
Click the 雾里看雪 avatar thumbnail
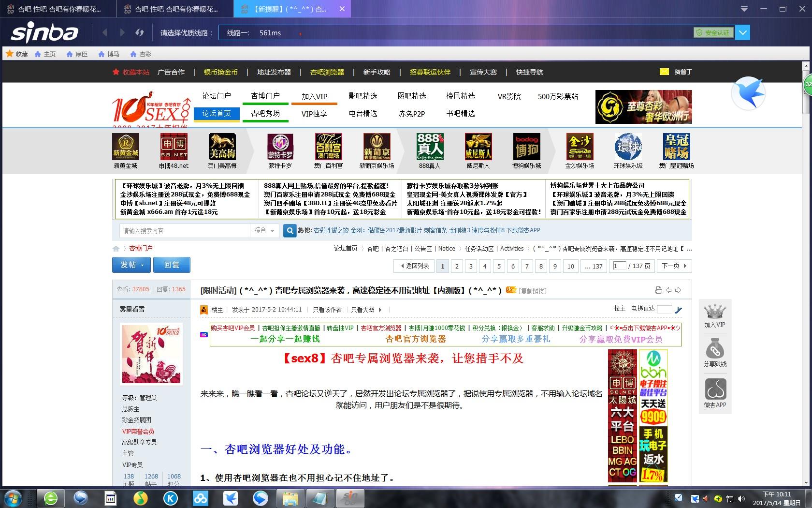coord(152,354)
